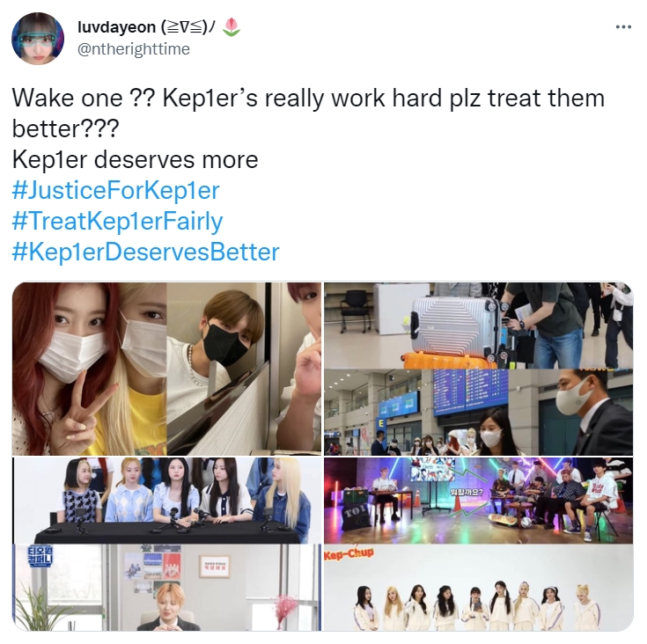Open the @ntherighttime handle

click(133, 49)
